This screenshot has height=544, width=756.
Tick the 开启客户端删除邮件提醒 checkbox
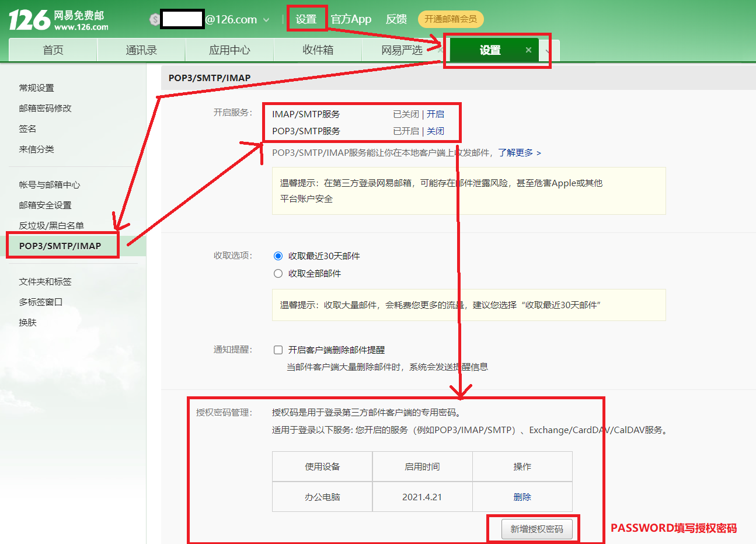278,350
